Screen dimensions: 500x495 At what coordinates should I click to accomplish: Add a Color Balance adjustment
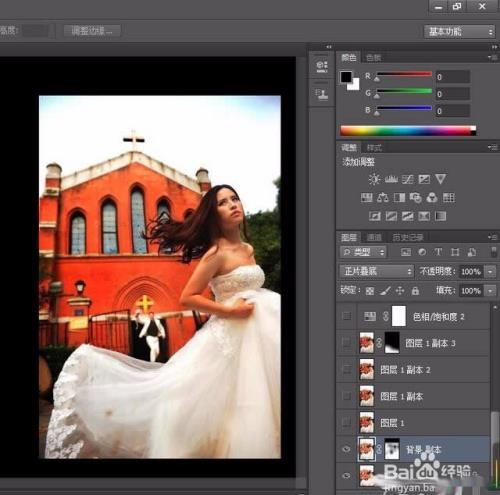coord(383,198)
